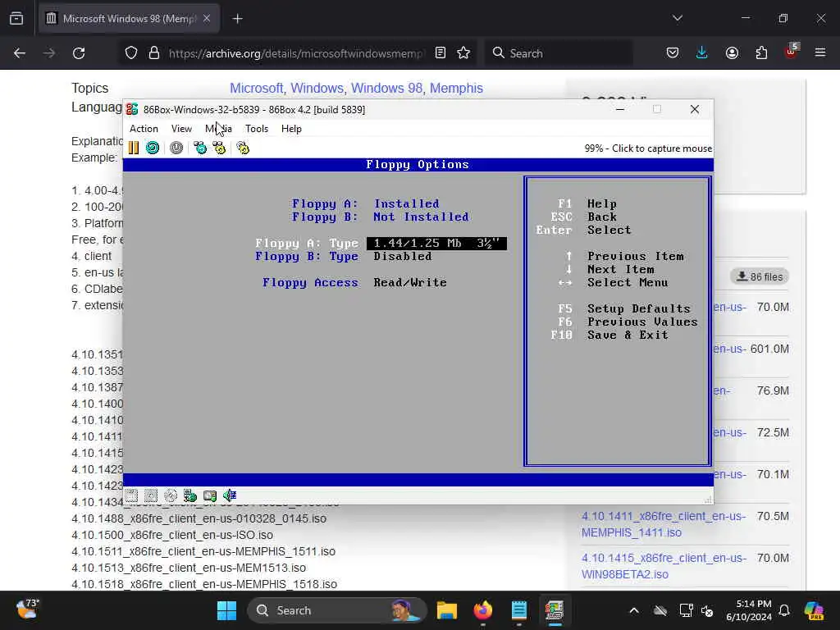The image size is (840, 630).
Task: Open the View menu in 86Box
Action: coord(181,129)
